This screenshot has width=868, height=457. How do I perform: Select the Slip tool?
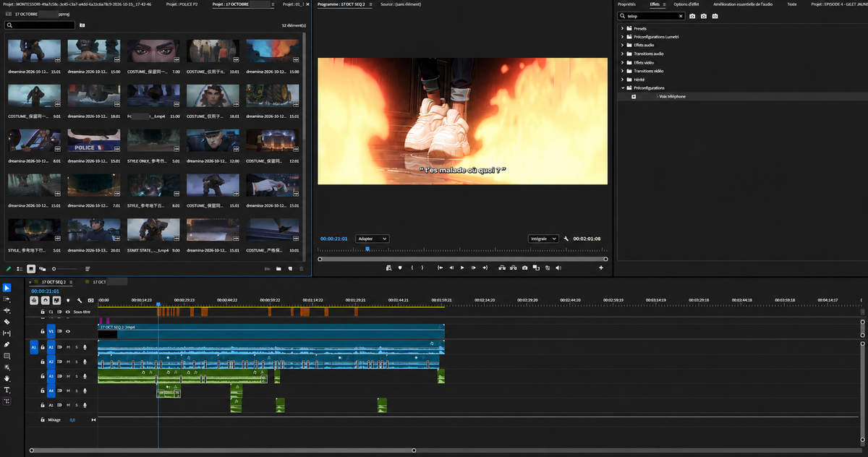7,333
